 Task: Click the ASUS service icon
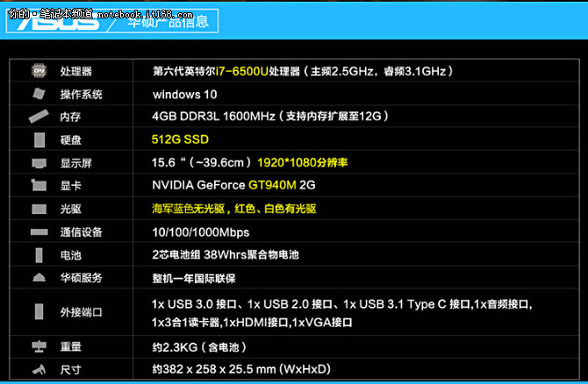tap(39, 278)
